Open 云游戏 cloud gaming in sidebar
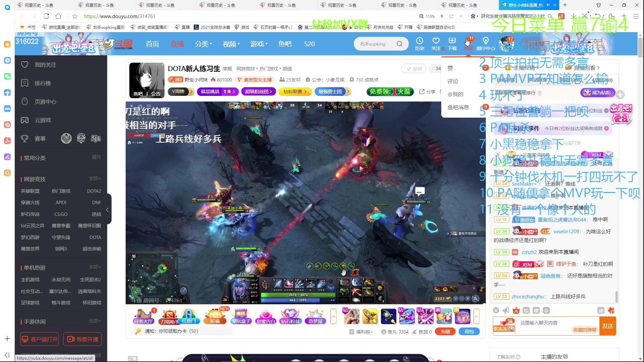The height and width of the screenshot is (362, 644). coord(43,120)
